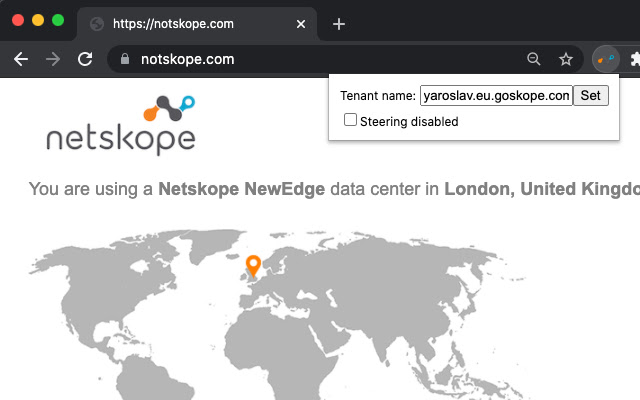Close the window with the red button
This screenshot has height=400, width=640.
(18, 20)
